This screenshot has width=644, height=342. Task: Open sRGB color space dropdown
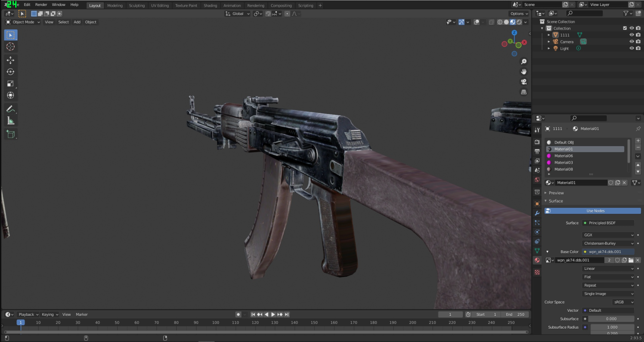click(623, 302)
